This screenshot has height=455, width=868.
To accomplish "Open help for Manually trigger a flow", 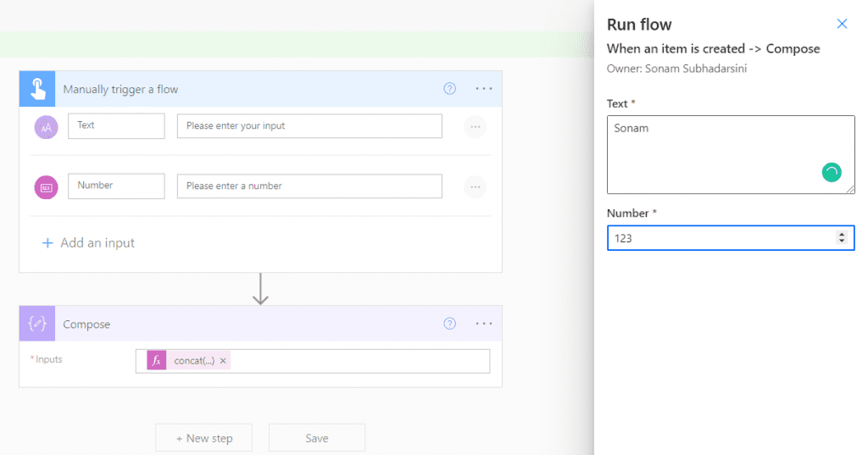I will 449,89.
